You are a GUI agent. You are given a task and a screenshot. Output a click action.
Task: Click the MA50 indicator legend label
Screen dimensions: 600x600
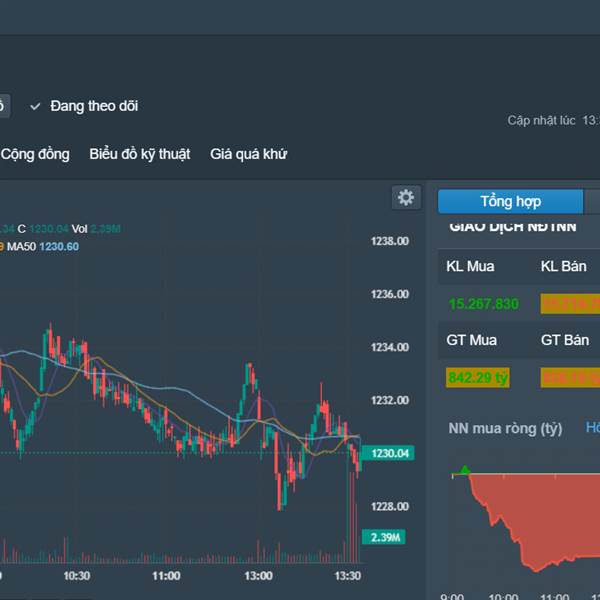[x=22, y=246]
